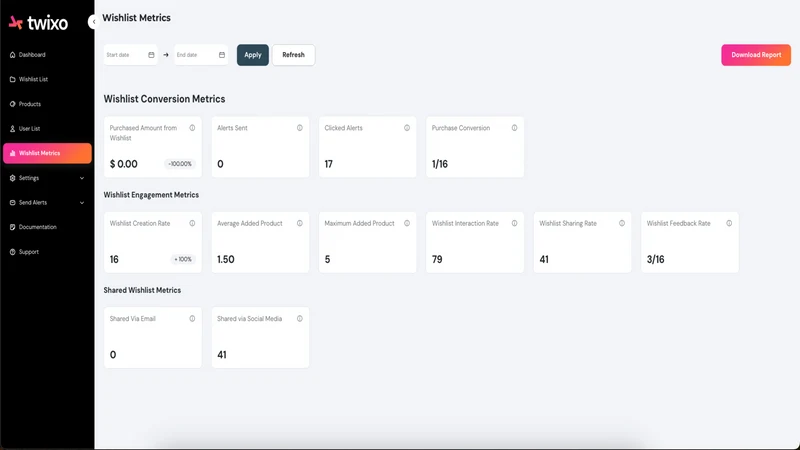This screenshot has height=450, width=800.
Task: Open calendar icon in Start date field
Action: (151, 55)
